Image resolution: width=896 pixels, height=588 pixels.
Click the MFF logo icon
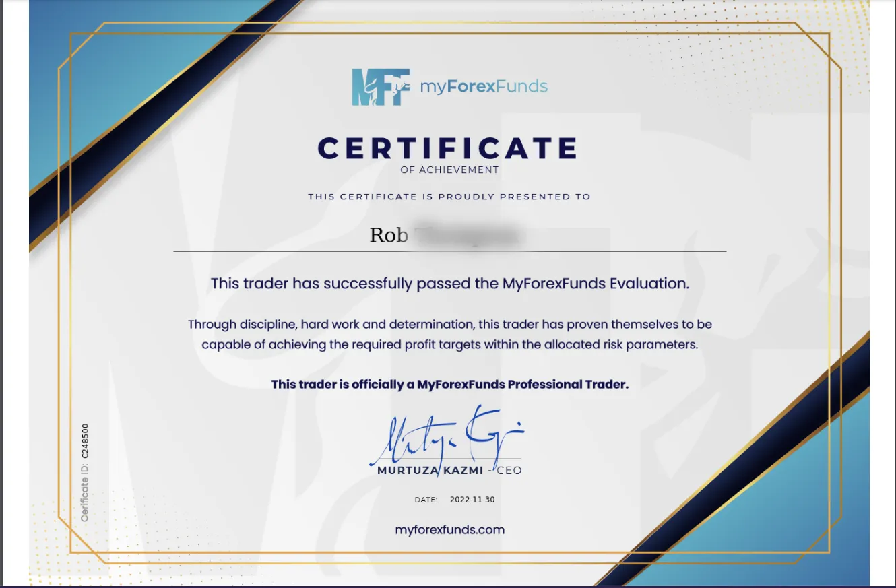(x=381, y=87)
